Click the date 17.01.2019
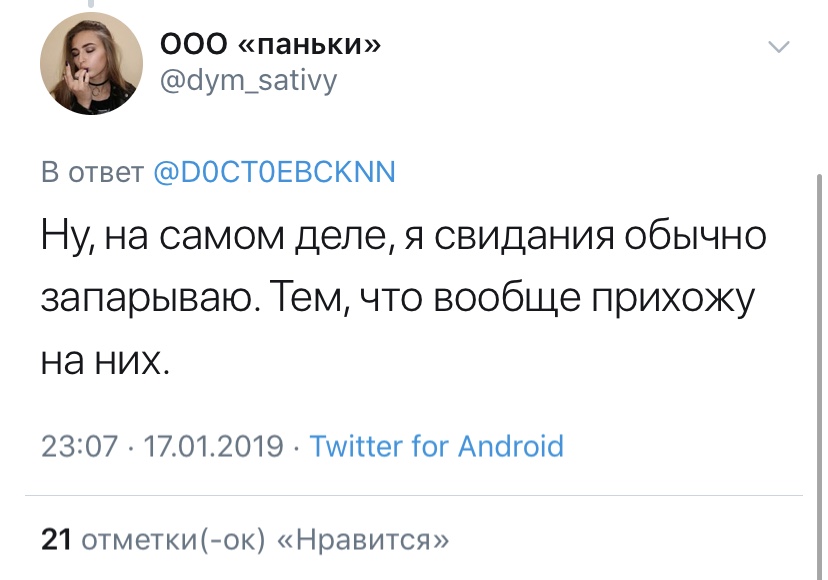This screenshot has height=580, width=828. 213,446
